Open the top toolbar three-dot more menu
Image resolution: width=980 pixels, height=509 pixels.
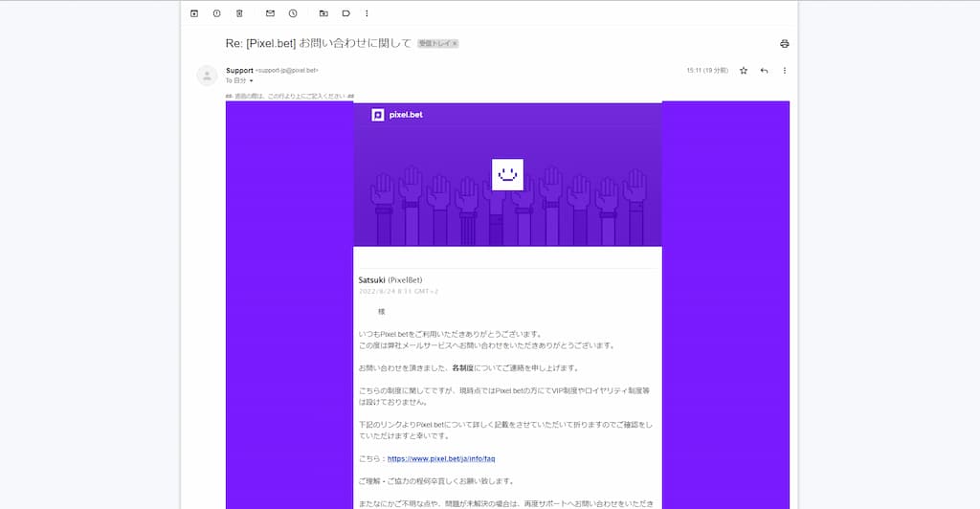(x=367, y=13)
